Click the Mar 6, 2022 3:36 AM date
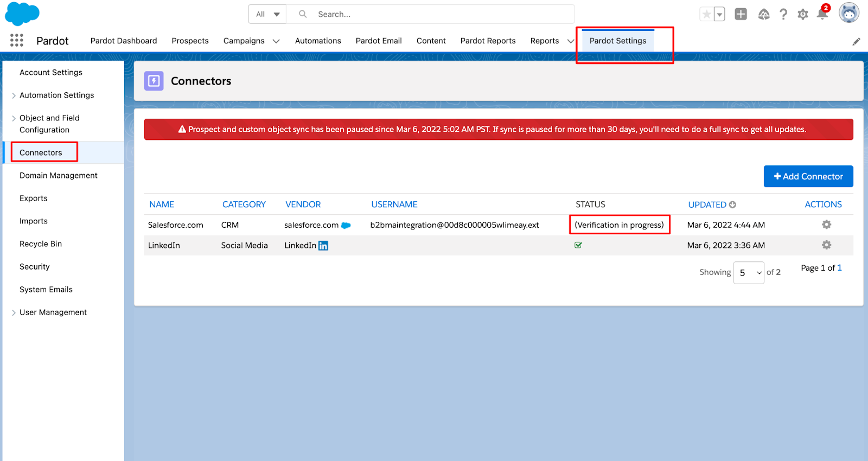The height and width of the screenshot is (461, 868). click(726, 245)
